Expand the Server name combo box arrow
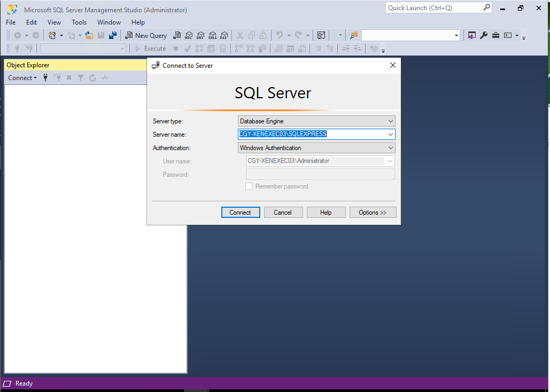The width and height of the screenshot is (550, 392). [391, 134]
